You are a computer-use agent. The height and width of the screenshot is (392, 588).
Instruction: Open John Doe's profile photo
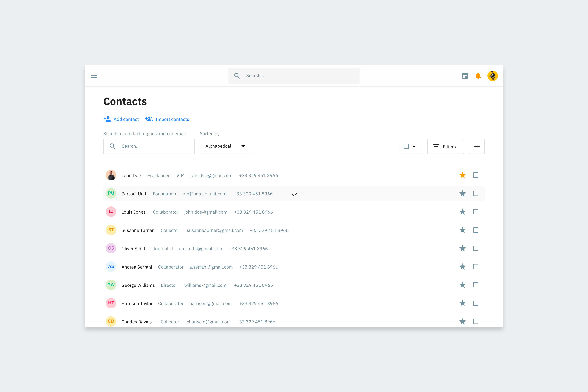[111, 175]
